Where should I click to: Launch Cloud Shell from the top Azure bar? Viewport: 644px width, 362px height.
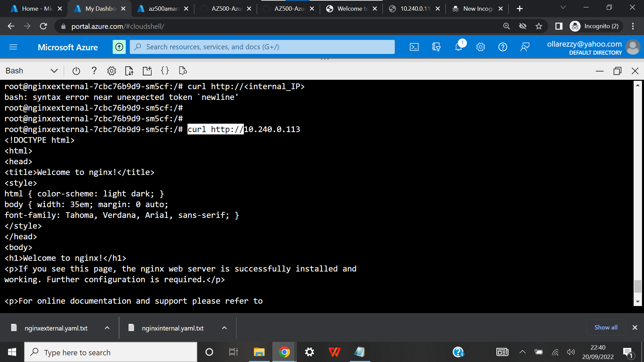414,47
